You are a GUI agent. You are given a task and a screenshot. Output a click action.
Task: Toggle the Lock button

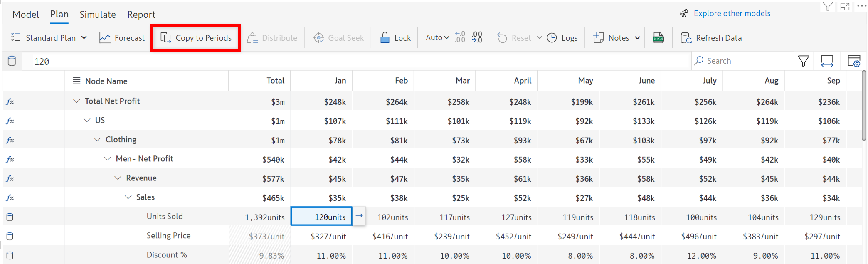(395, 38)
